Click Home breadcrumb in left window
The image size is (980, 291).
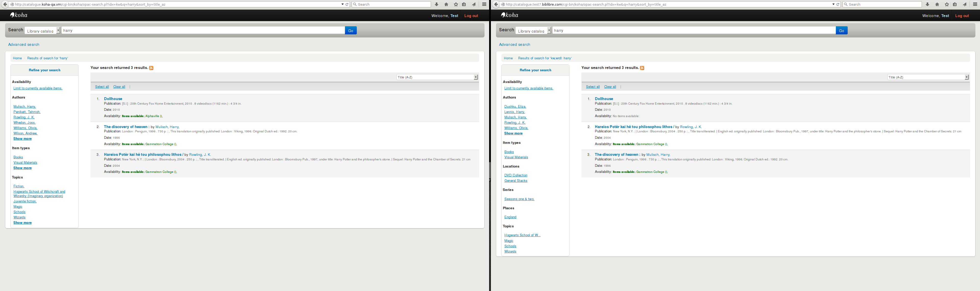coord(17,58)
